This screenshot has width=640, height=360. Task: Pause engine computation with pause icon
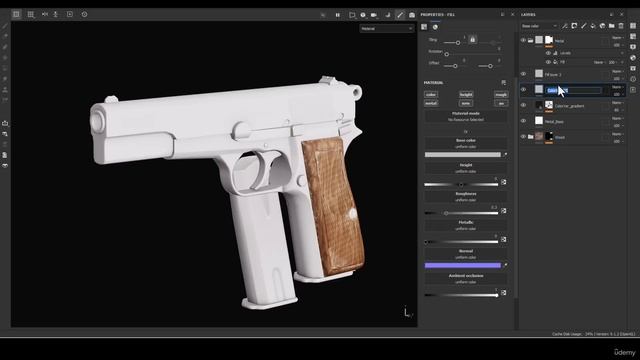338,15
